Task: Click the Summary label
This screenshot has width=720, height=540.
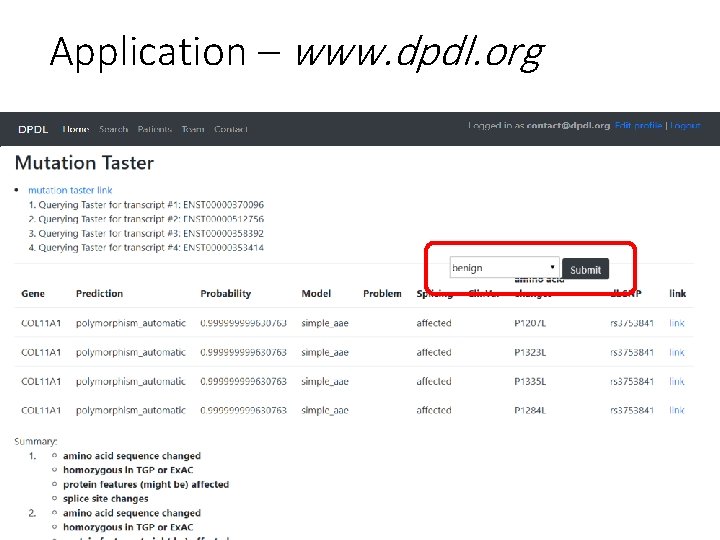Action: tap(36, 441)
